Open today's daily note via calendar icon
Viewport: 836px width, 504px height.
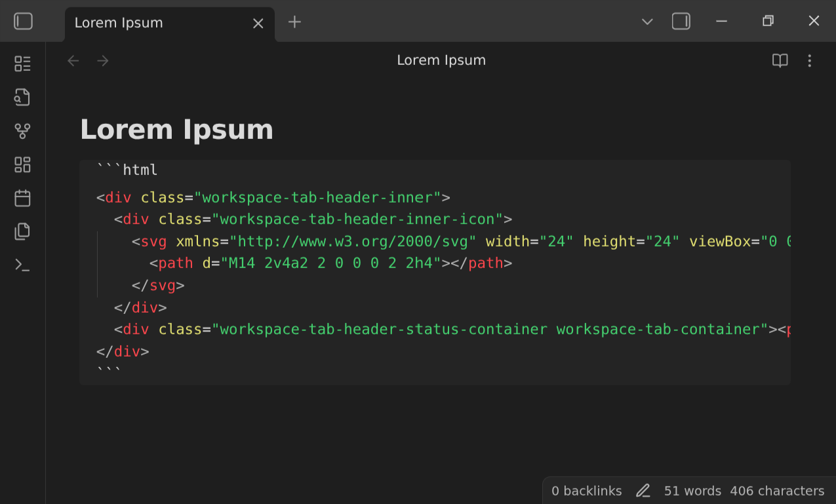[22, 198]
